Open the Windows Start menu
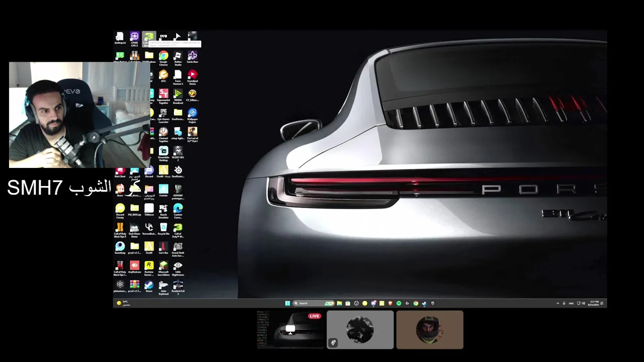 point(287,303)
